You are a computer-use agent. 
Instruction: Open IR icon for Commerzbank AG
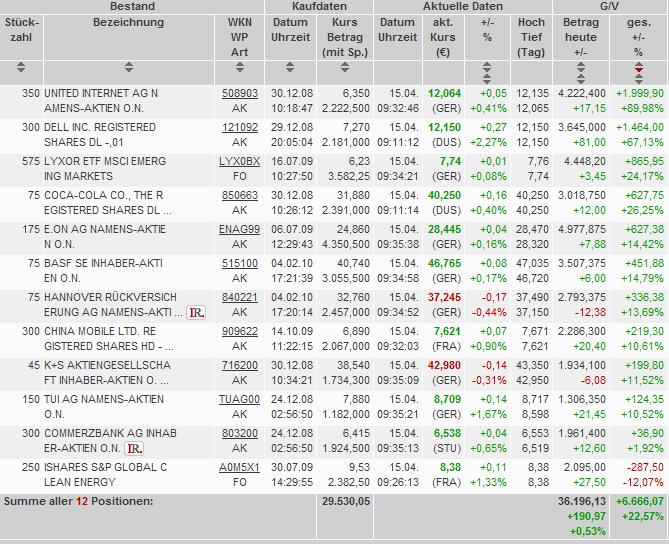click(134, 448)
